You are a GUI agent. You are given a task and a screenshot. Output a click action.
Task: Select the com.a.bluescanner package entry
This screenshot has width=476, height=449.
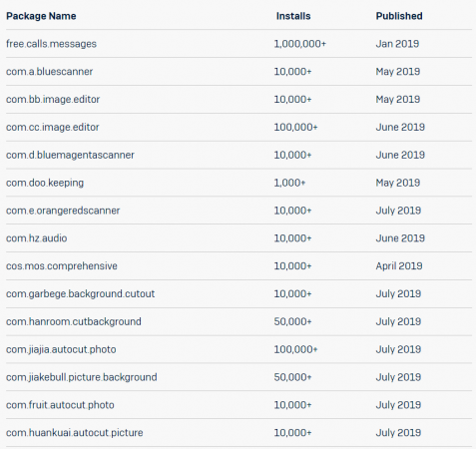tap(50, 72)
